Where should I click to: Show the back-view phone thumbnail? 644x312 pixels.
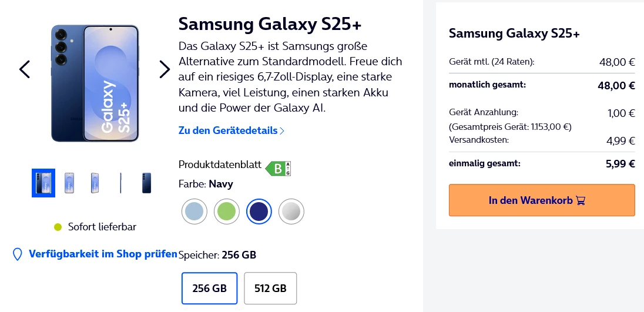(x=146, y=183)
